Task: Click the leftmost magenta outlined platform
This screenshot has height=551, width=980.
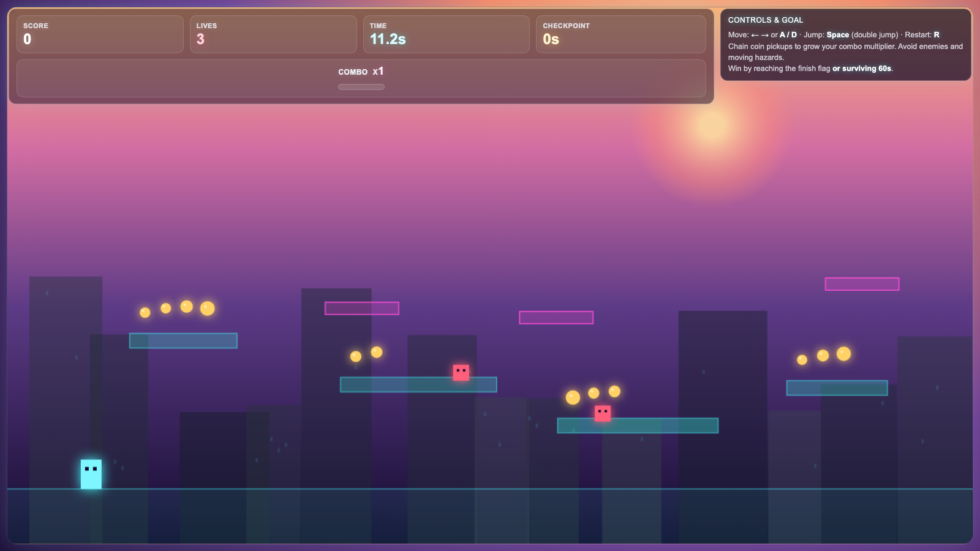Action: tap(362, 308)
